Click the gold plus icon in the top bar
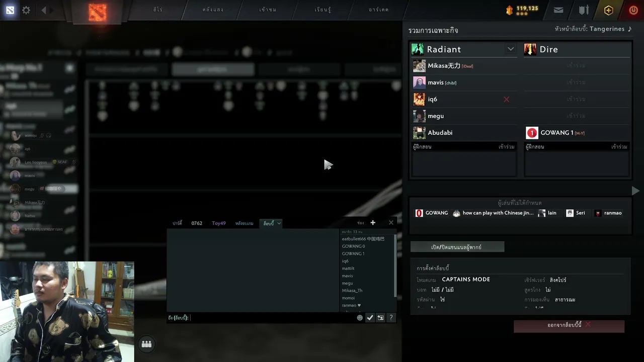Image resolution: width=644 pixels, height=362 pixels. (609, 10)
